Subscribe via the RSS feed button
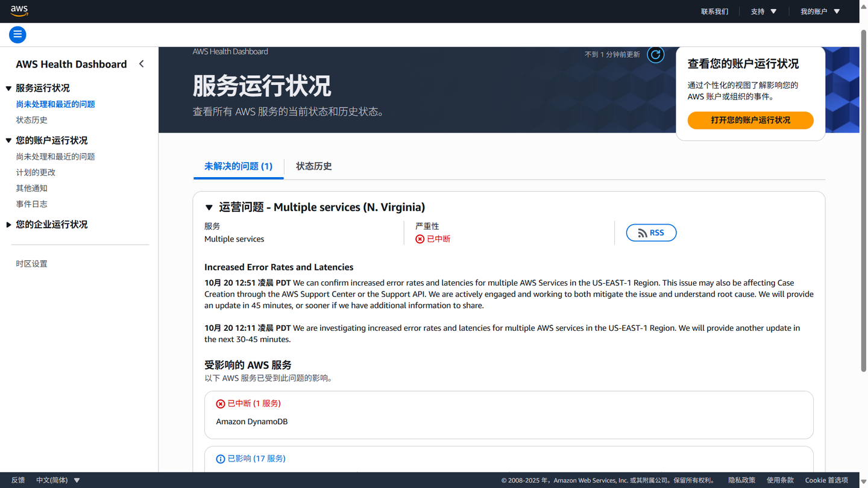Image resolution: width=868 pixels, height=488 pixels. [x=651, y=233]
